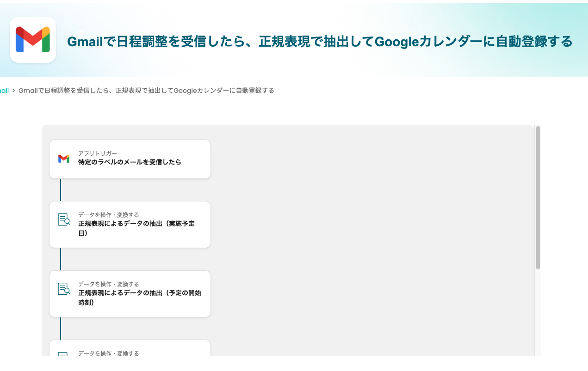The height and width of the screenshot is (371, 588).
Task: Click the data extraction icon for 予定の開始時刻
Action: [x=64, y=289]
